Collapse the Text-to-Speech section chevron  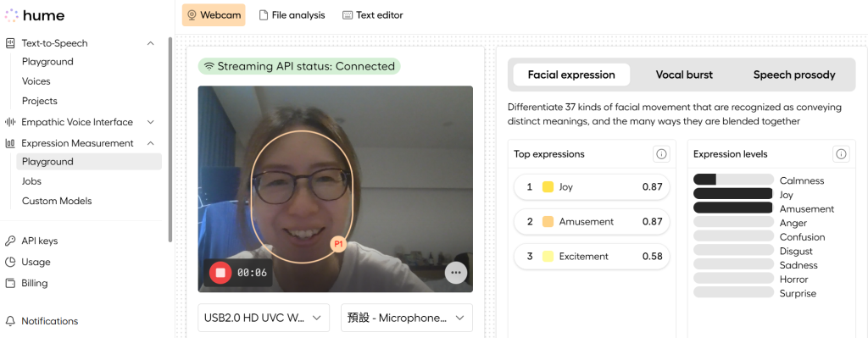click(x=151, y=43)
